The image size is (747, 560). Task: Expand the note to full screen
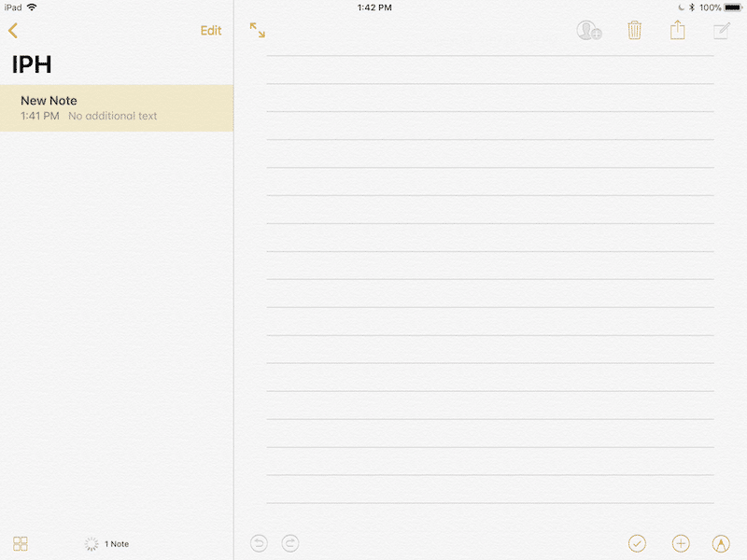point(257,30)
